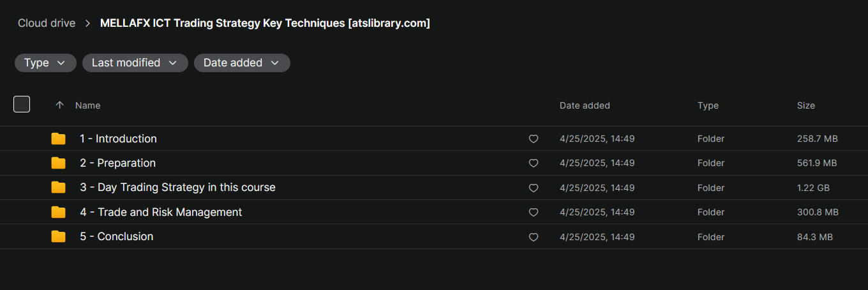Heart the Day Trading Strategy folder

point(534,188)
